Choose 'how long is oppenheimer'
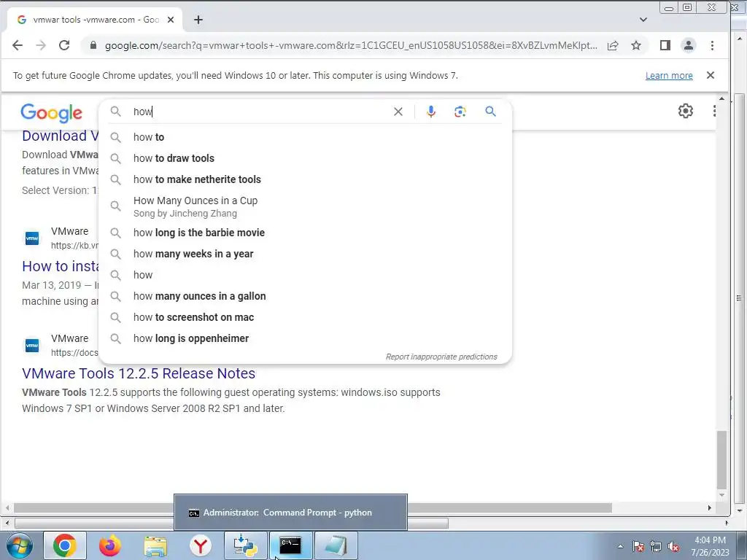 306,338
